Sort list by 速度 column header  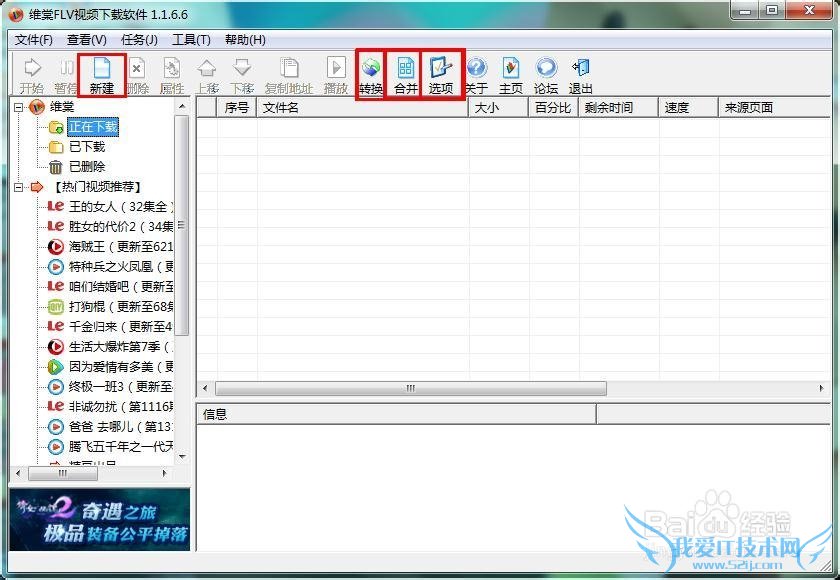click(x=688, y=108)
